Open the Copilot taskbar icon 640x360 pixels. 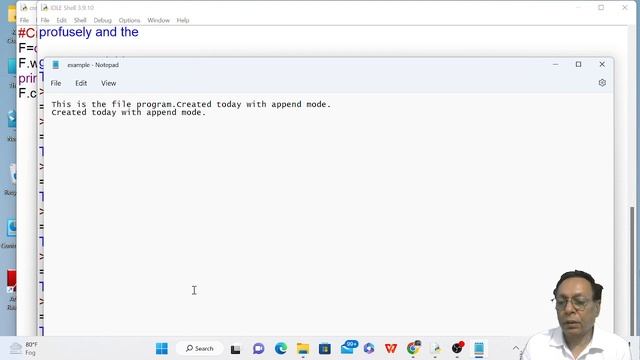(369, 349)
